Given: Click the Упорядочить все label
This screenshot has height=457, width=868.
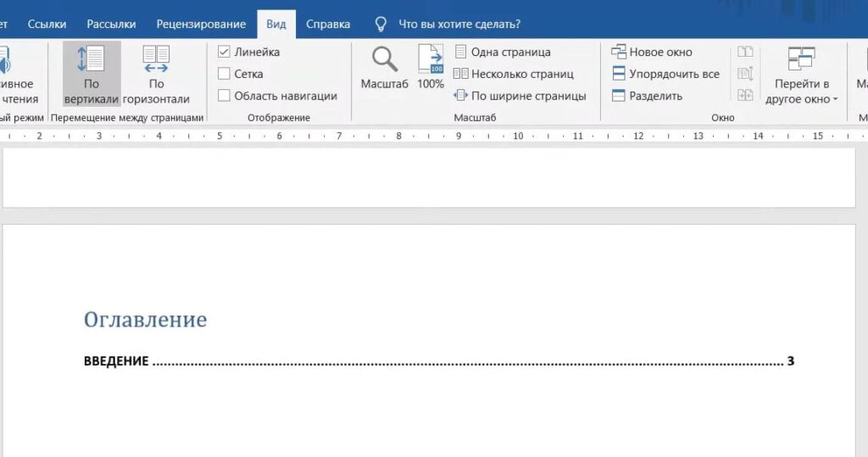Looking at the screenshot, I should 674,75.
